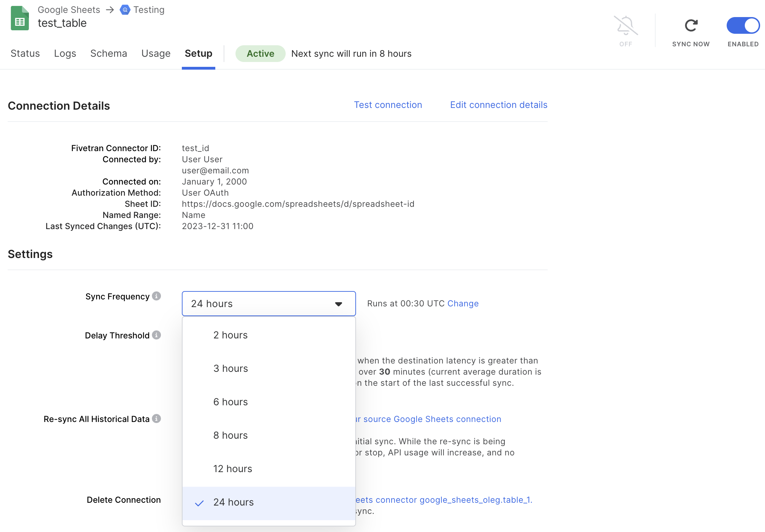This screenshot has height=532, width=765.
Task: Open the source Google Sheets connection link
Action: 428,419
